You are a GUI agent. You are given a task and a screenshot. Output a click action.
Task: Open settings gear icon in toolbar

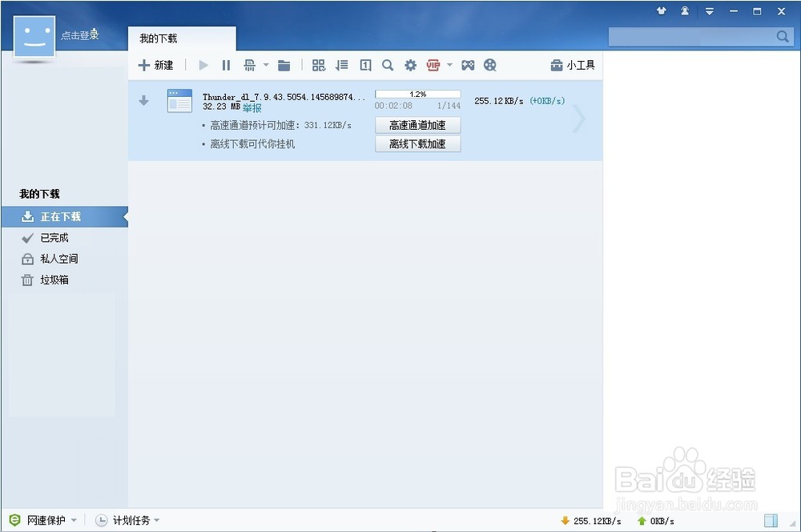coord(410,66)
